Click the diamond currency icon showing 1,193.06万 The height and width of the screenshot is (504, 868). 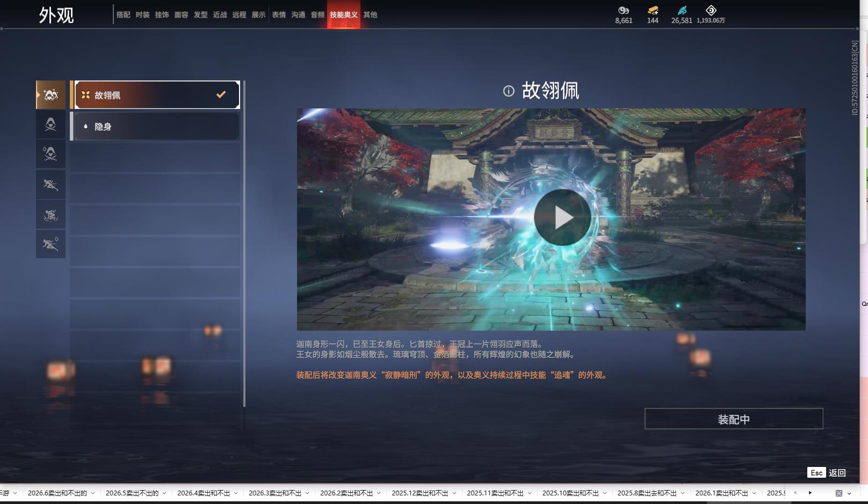(711, 10)
